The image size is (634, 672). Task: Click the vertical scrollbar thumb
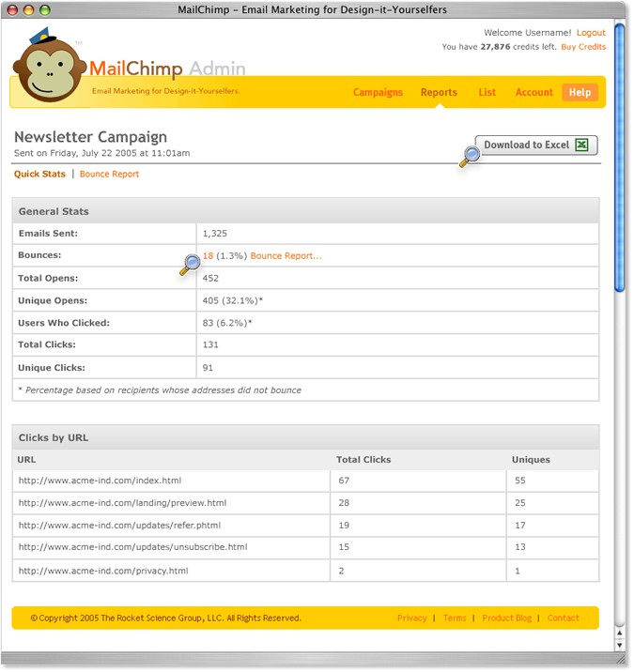pyautogui.click(x=619, y=158)
